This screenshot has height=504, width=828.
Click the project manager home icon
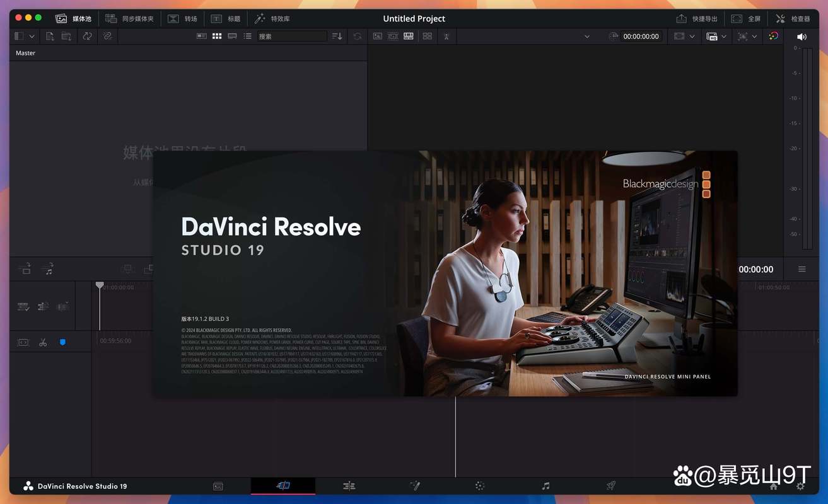[774, 486]
